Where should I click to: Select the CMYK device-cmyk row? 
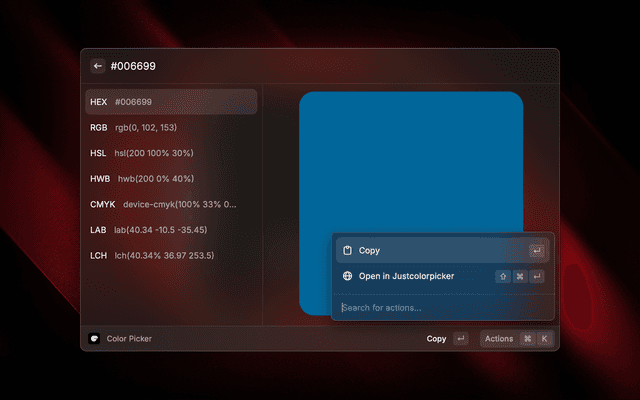click(x=171, y=204)
